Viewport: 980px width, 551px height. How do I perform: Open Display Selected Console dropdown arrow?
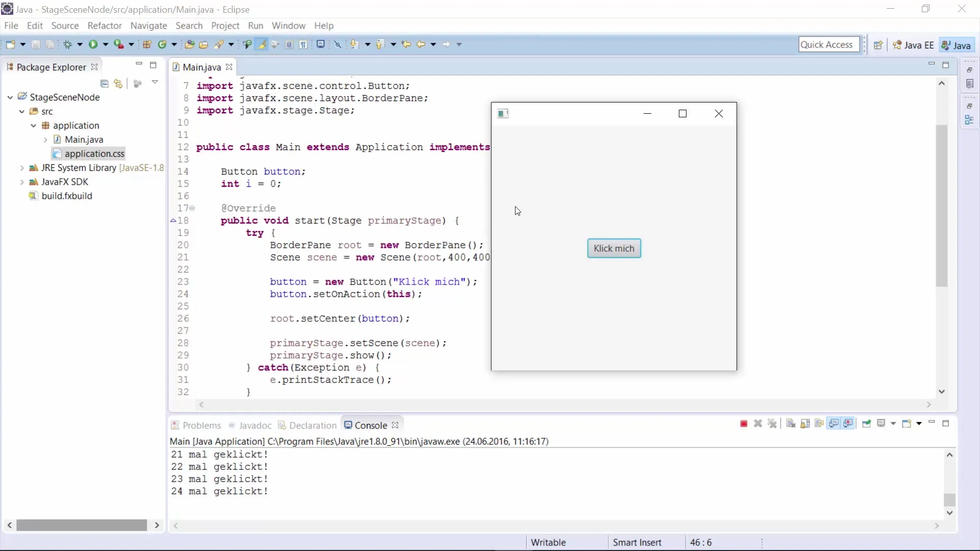pos(893,423)
